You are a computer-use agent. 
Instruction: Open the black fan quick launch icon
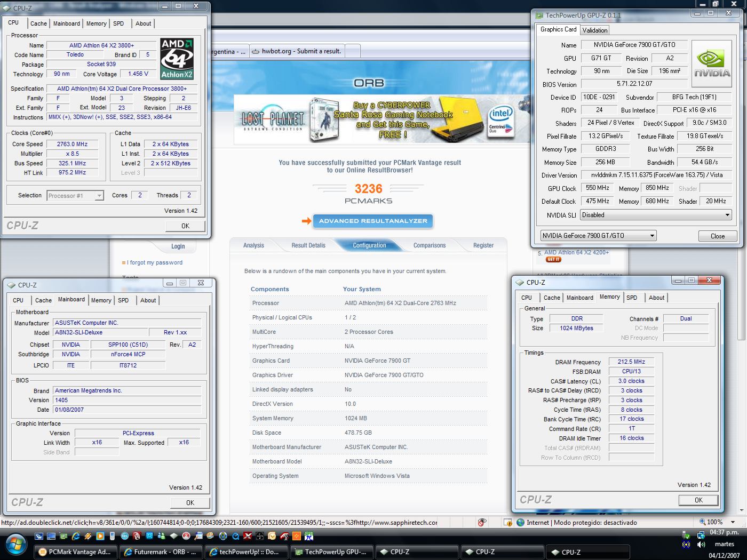pyautogui.click(x=260, y=536)
